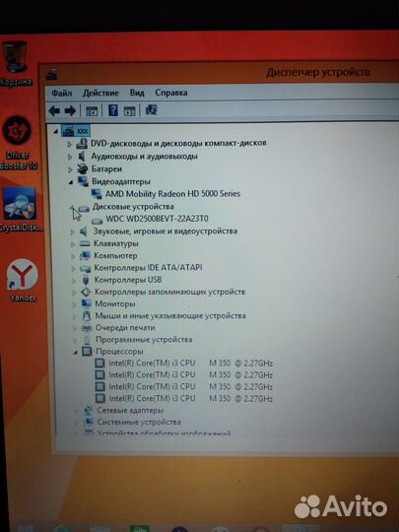The image size is (399, 532).
Task: Click the DVD drive category icon
Action: coord(82,144)
